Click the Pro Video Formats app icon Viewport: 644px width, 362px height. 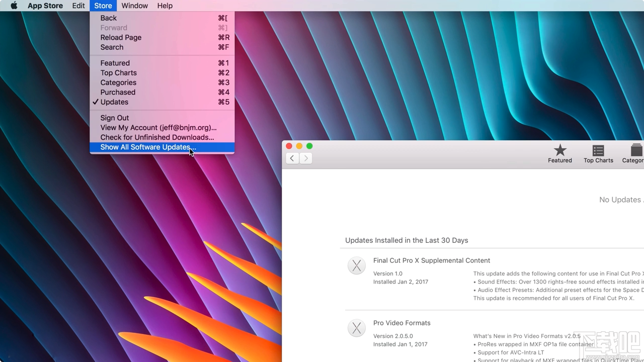pyautogui.click(x=357, y=328)
